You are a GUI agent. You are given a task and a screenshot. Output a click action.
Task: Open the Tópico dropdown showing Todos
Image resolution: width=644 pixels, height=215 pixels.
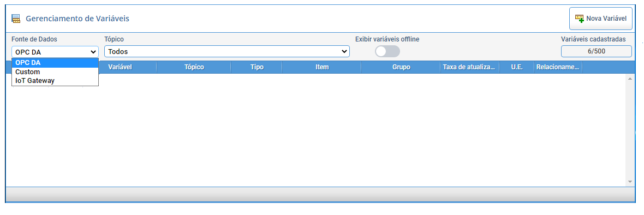pos(226,52)
